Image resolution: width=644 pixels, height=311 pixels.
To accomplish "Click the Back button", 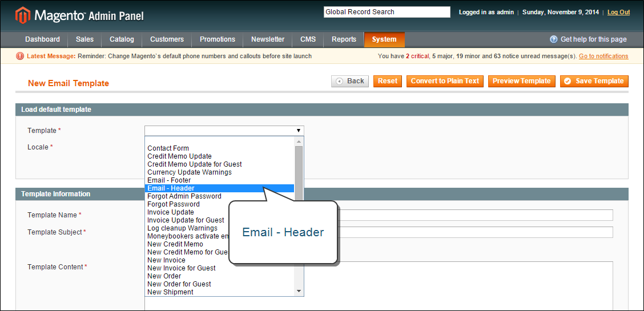I will pyautogui.click(x=350, y=81).
